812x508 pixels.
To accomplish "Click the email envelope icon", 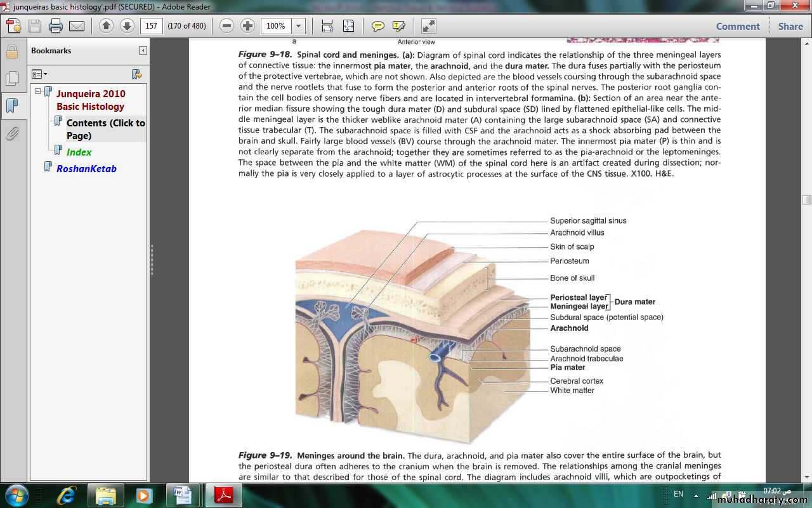I will click(x=77, y=26).
